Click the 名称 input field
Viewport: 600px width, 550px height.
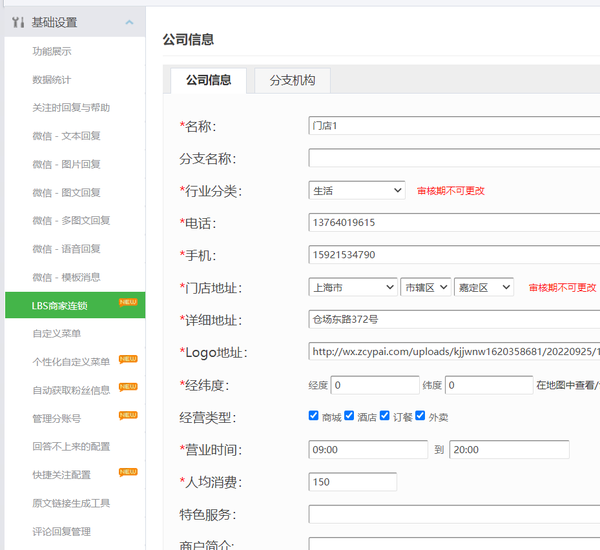[x=454, y=126]
